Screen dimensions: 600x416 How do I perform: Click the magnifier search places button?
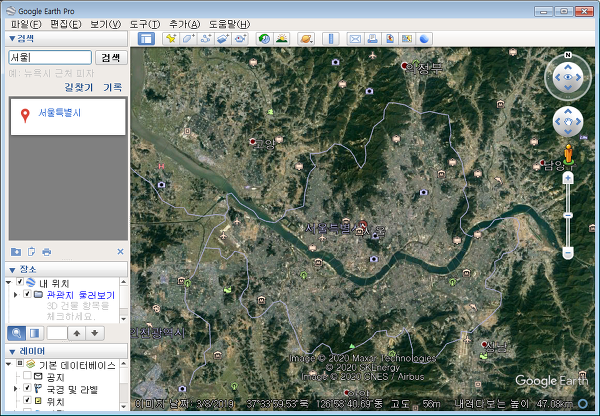(x=16, y=333)
